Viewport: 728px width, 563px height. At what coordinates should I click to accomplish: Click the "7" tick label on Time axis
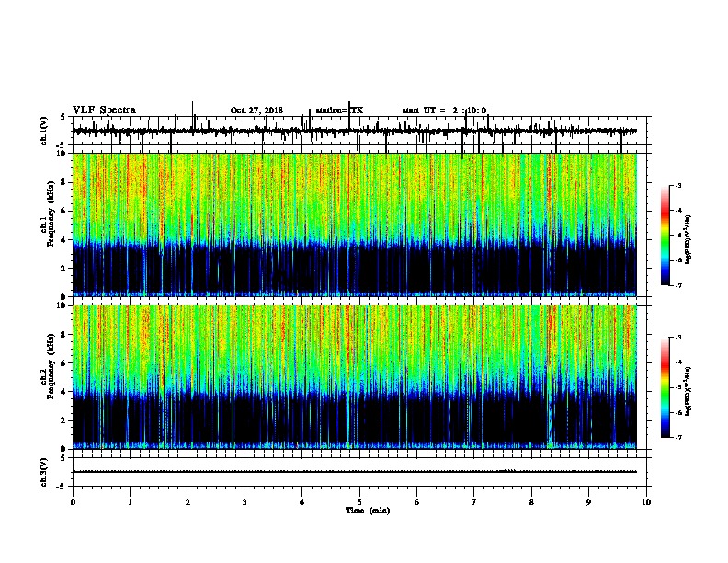[474, 502]
